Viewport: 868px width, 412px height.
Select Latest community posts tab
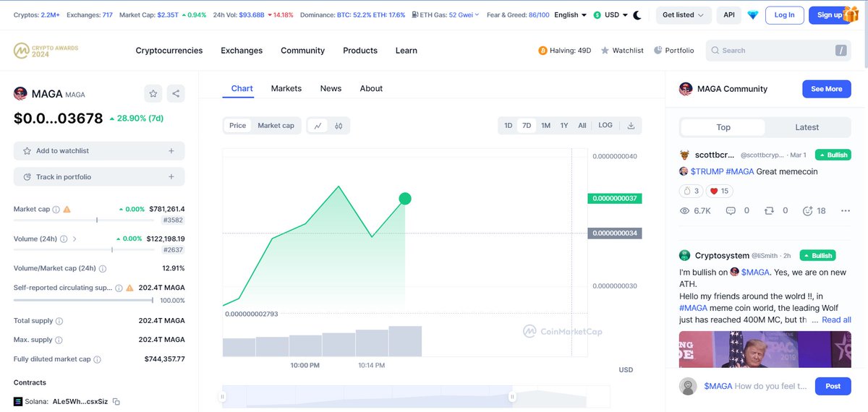(x=807, y=127)
